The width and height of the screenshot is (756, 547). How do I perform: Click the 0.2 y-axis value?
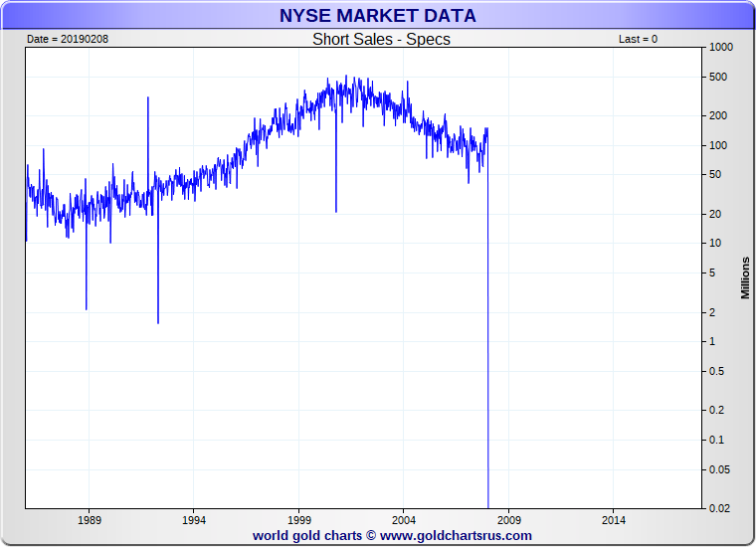716,410
